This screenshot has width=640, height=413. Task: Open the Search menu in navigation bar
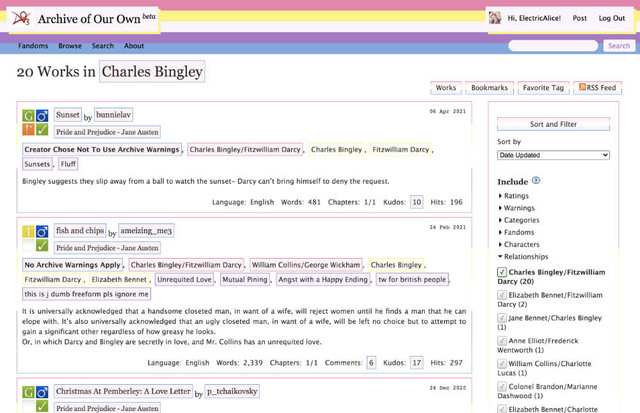103,46
